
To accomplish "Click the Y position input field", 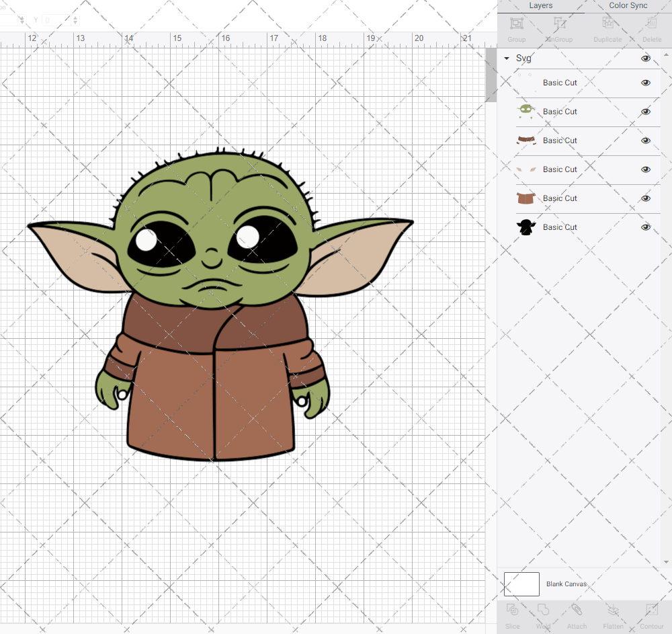I will (55, 20).
